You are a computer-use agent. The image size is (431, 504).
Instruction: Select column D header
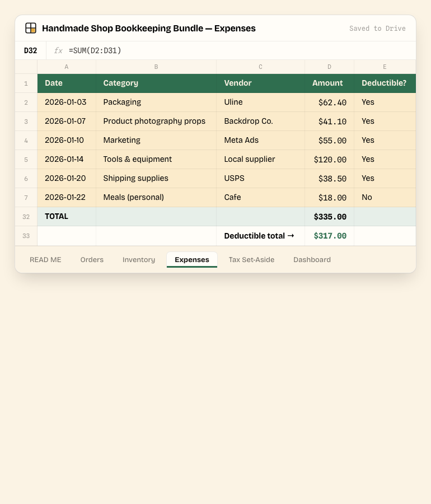pyautogui.click(x=329, y=67)
